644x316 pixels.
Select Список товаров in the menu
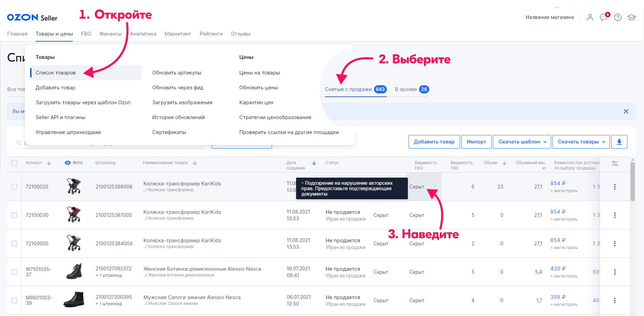pos(56,73)
